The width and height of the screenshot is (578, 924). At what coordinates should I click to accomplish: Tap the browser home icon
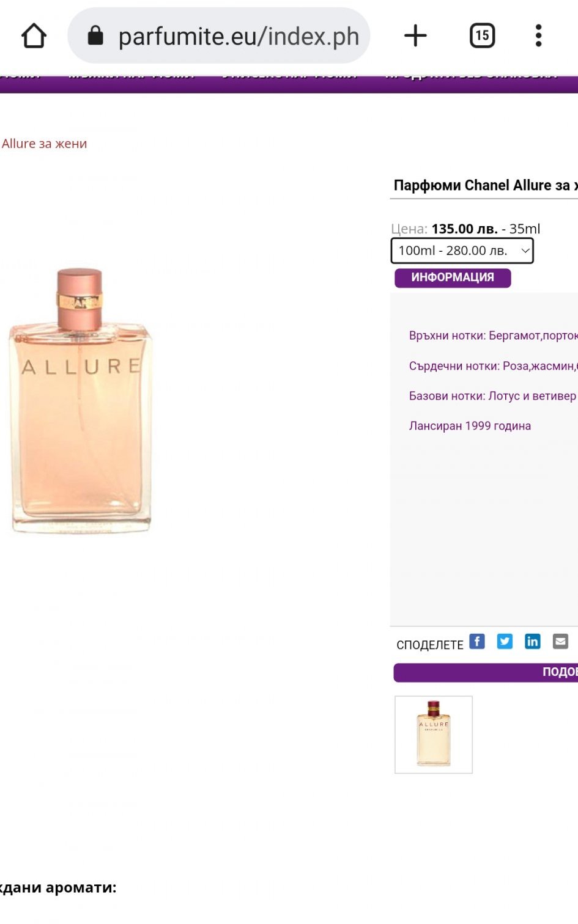pyautogui.click(x=34, y=35)
